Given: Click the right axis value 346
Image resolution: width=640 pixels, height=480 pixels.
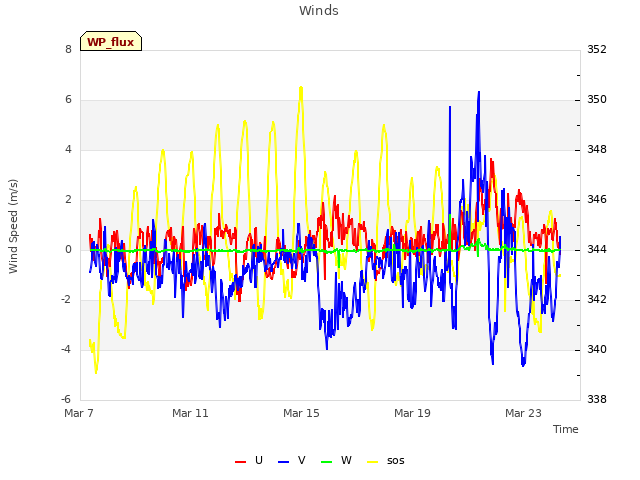Looking at the screenshot, I should 597,200.
